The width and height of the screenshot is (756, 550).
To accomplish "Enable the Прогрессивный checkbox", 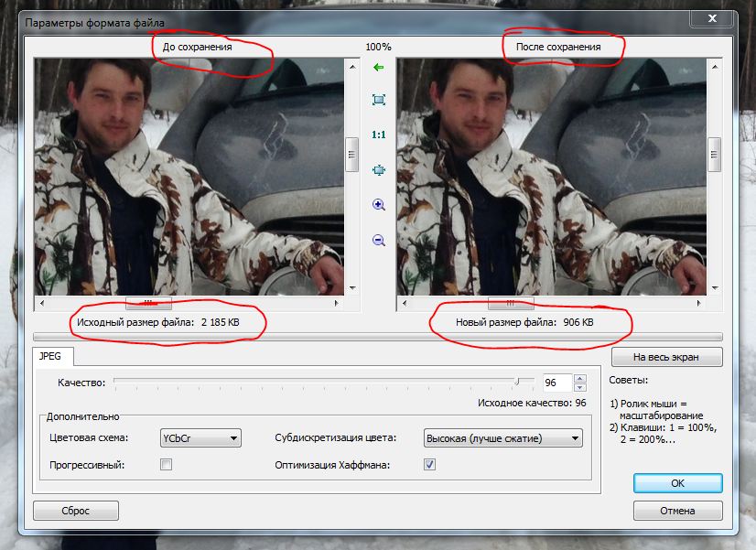I will coord(166,465).
